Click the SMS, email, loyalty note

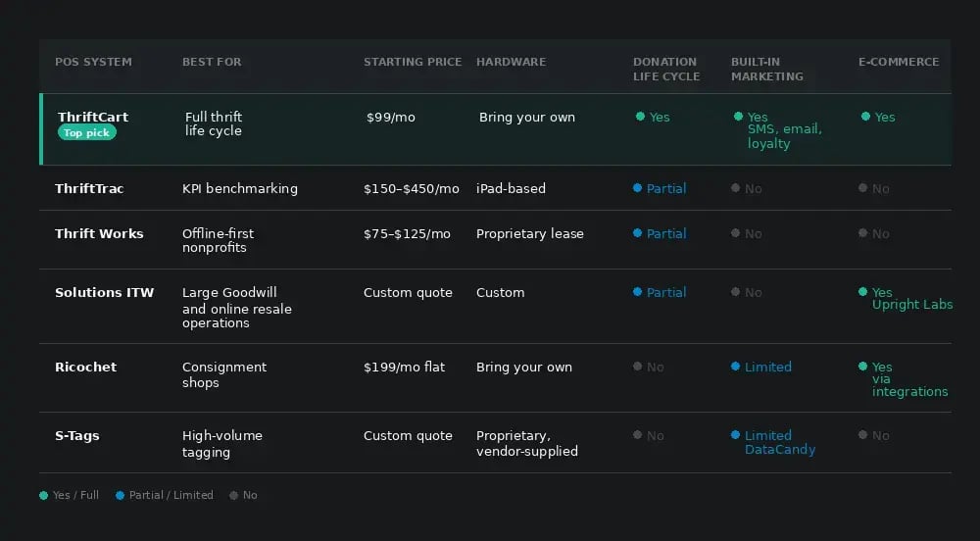tap(785, 136)
